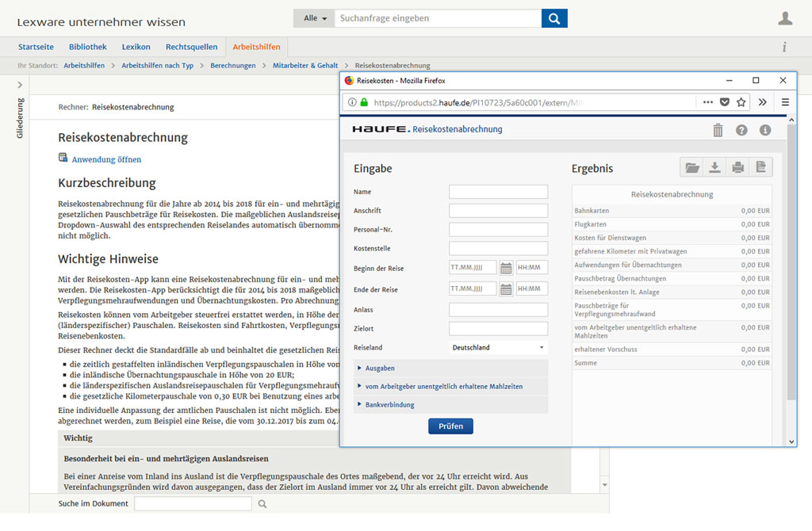Screen dimensions: 812x531
Task: Click the Pocket save icon
Action: pos(725,102)
